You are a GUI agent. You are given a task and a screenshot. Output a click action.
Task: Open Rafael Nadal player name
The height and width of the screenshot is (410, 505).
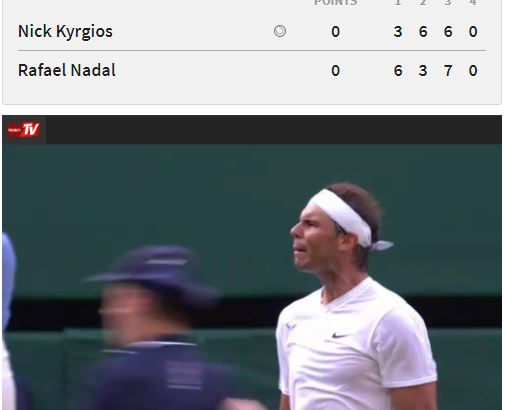tap(67, 70)
